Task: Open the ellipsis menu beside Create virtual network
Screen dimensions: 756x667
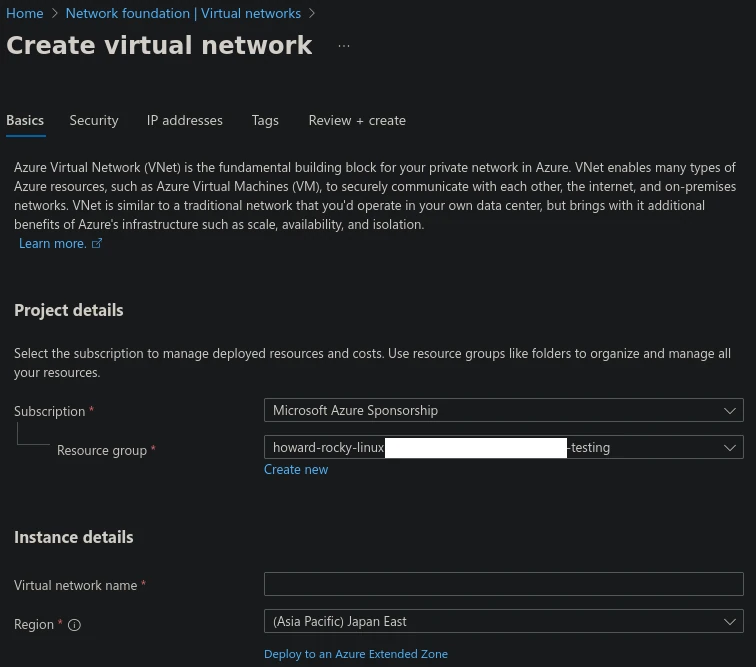Action: (x=343, y=46)
